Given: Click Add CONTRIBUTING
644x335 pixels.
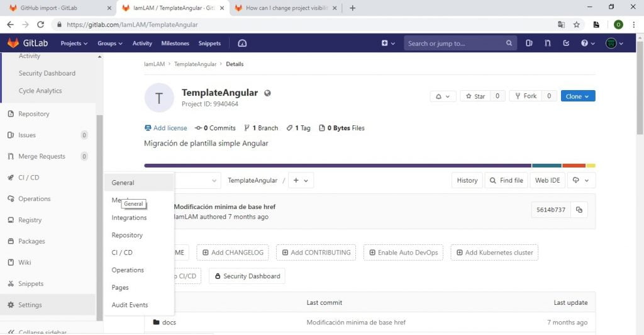Looking at the screenshot, I should [x=316, y=253].
